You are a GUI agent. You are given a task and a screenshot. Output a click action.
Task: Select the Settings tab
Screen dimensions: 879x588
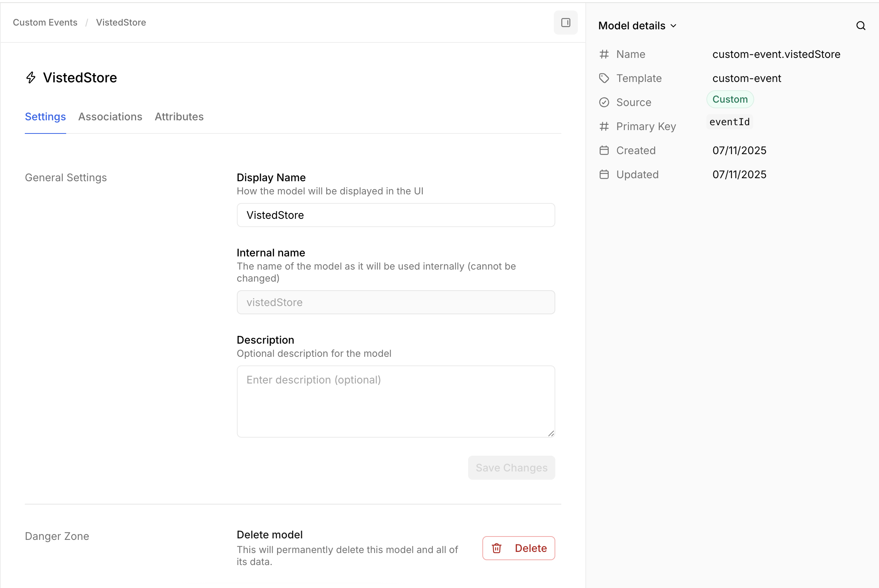click(45, 117)
